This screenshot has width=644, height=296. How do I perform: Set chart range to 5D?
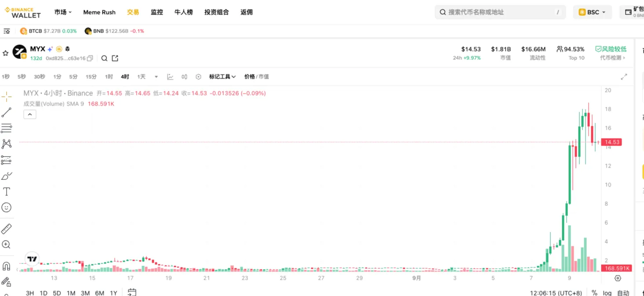(x=57, y=293)
